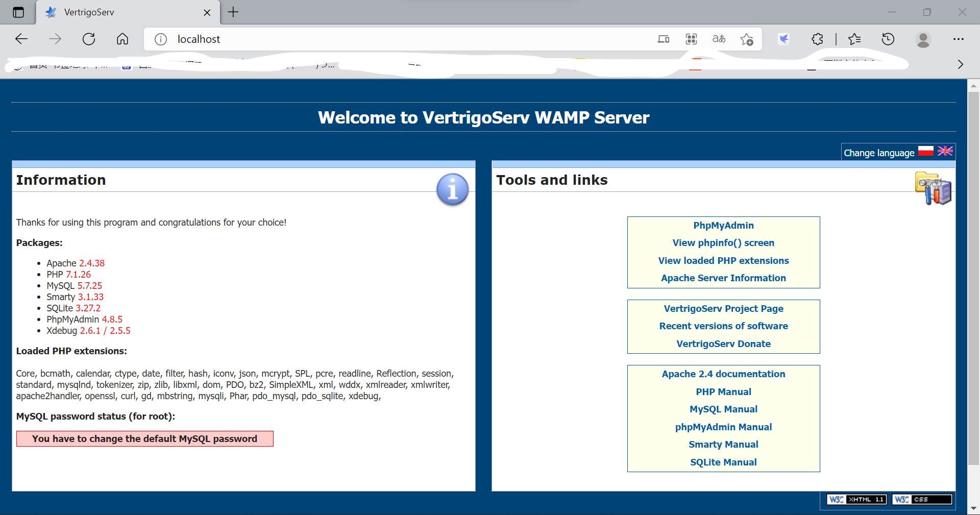The height and width of the screenshot is (515, 980).
Task: Click the Tools and links folder icon
Action: 933,189
